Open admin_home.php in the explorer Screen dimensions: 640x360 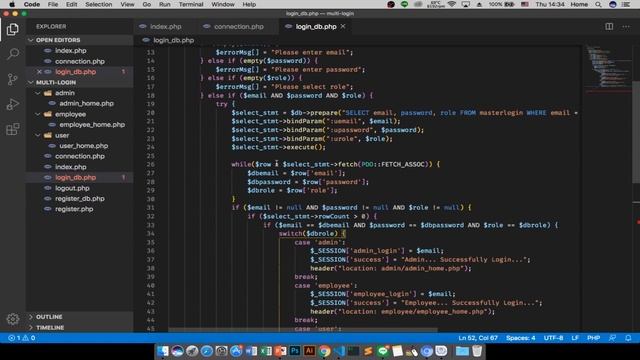click(86, 104)
